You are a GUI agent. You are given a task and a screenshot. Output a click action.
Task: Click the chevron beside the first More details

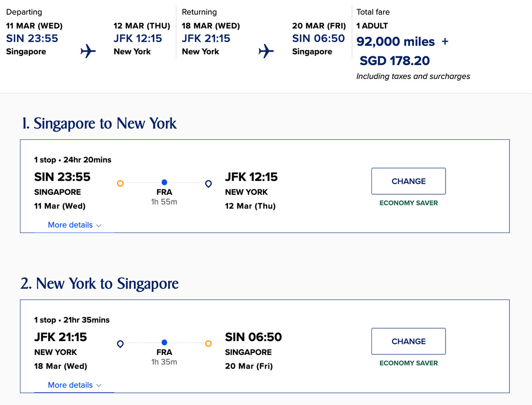[99, 225]
